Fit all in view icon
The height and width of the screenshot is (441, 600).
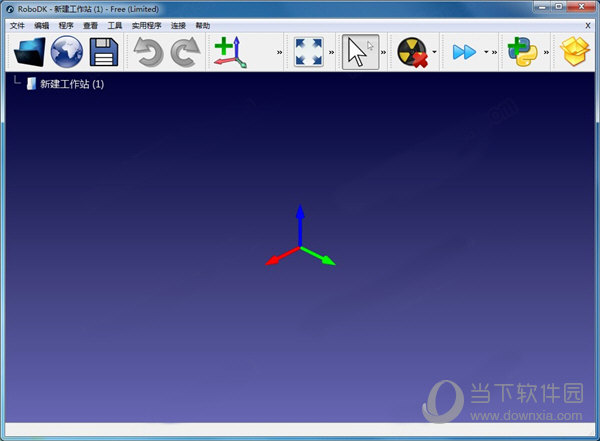(x=308, y=52)
